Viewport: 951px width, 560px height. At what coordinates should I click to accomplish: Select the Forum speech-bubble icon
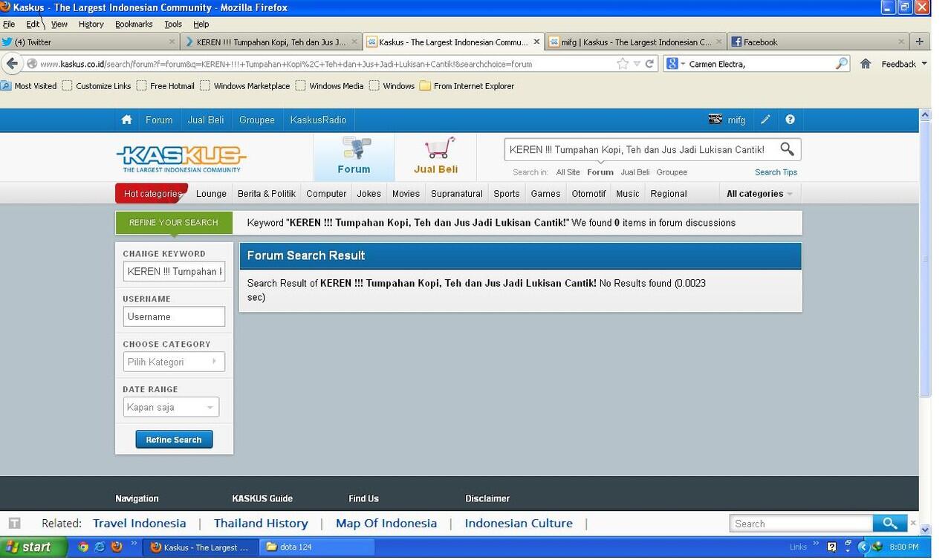(x=355, y=147)
